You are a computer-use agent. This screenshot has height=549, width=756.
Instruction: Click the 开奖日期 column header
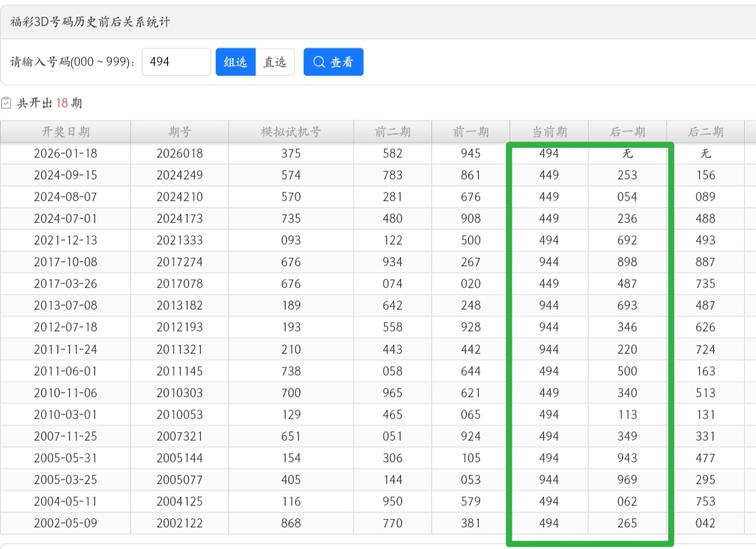pos(66,132)
